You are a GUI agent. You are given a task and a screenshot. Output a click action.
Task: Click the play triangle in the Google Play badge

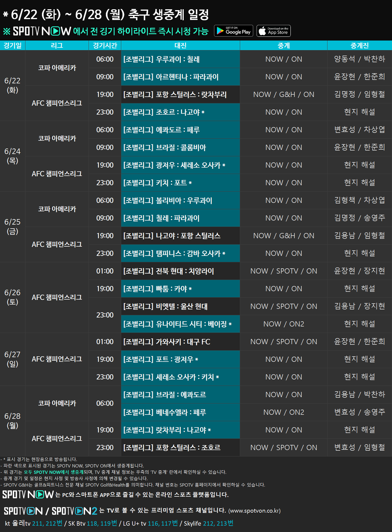point(220,31)
